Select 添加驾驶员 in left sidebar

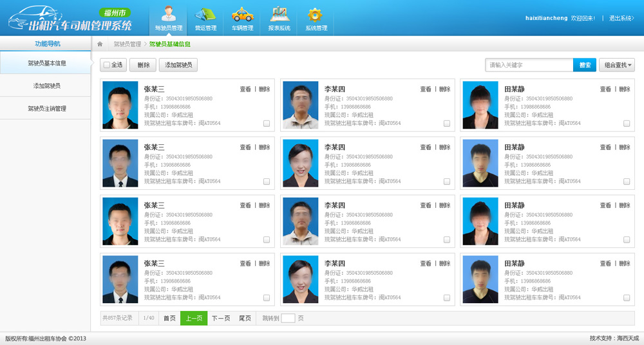pyautogui.click(x=46, y=86)
